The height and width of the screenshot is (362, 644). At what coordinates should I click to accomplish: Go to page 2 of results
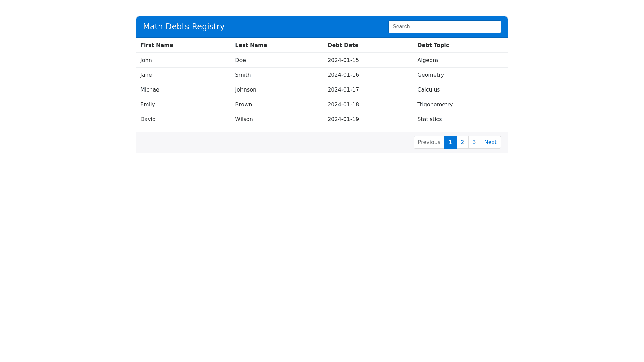[462, 142]
